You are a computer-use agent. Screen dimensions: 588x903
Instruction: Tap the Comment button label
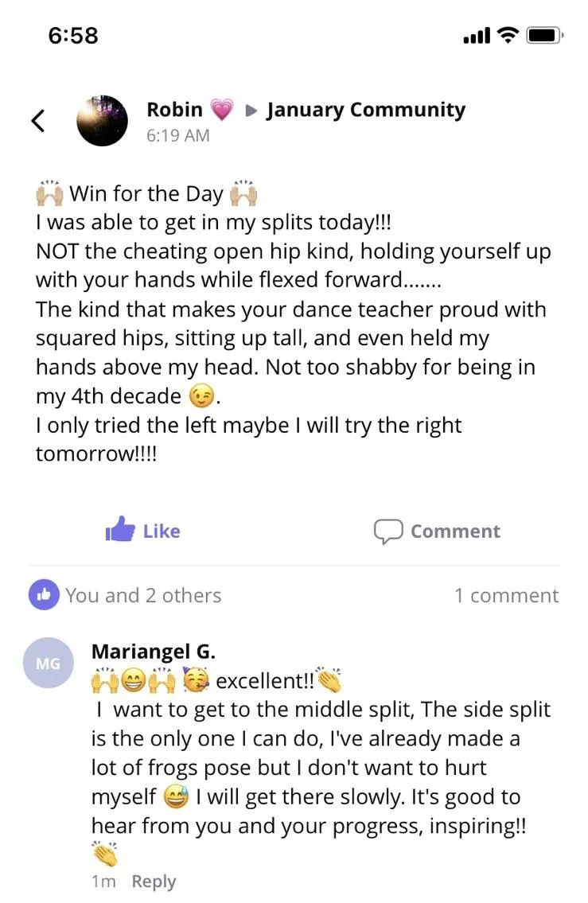pyautogui.click(x=455, y=531)
